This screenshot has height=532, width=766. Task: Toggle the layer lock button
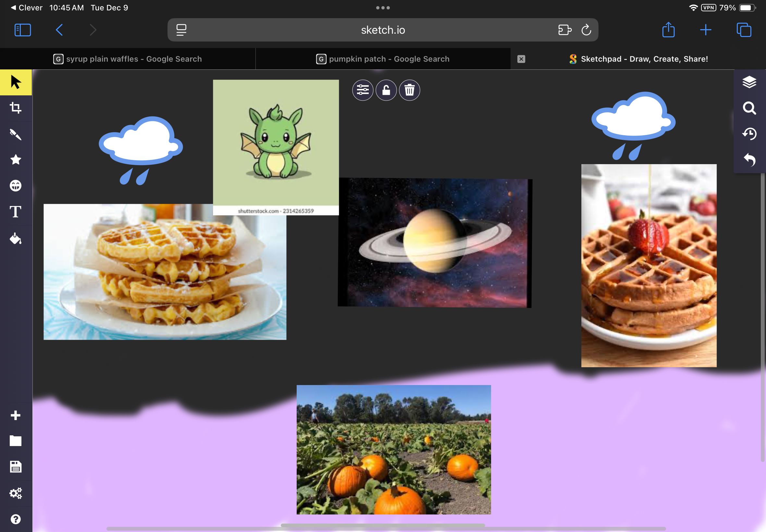pos(386,90)
